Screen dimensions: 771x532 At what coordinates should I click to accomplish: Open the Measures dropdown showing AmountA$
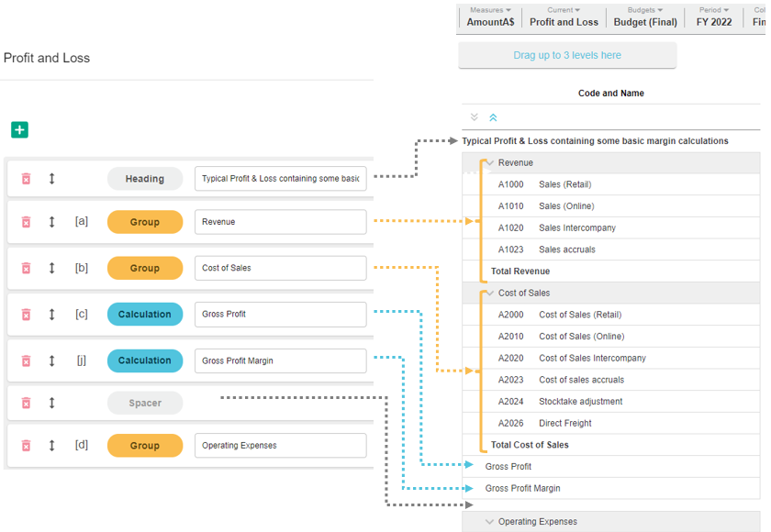coord(490,17)
